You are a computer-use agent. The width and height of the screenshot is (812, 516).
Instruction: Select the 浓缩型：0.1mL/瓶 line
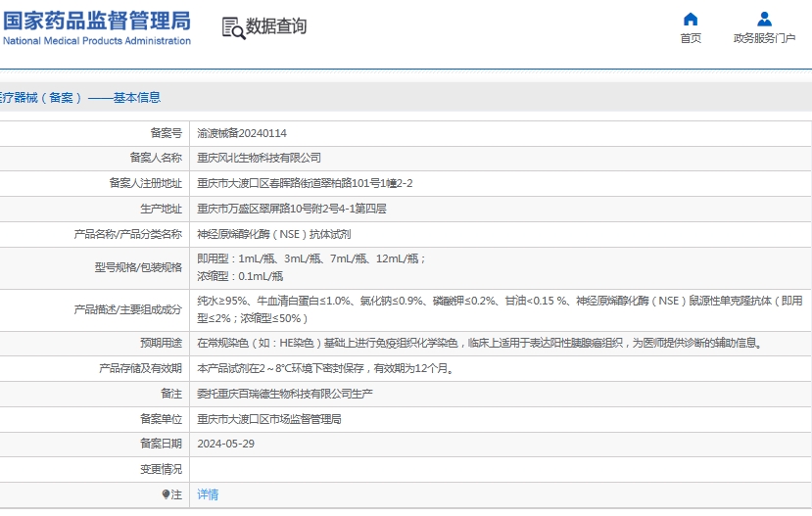(240, 276)
